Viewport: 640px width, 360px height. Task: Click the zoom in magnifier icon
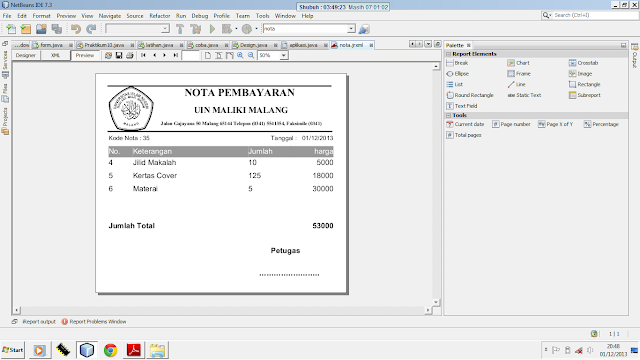240,55
